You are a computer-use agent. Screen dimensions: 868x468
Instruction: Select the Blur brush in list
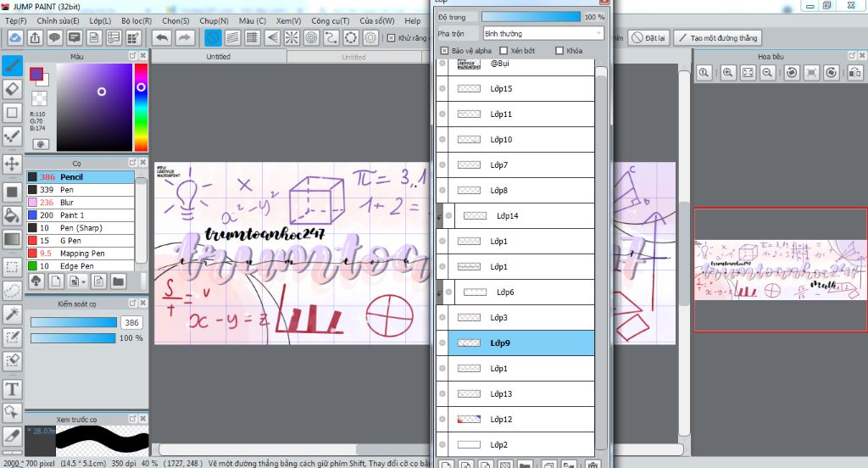[81, 202]
